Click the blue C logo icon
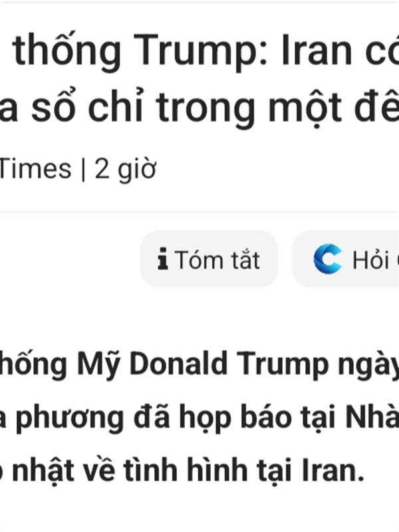This screenshot has width=399, height=532. coord(327,259)
